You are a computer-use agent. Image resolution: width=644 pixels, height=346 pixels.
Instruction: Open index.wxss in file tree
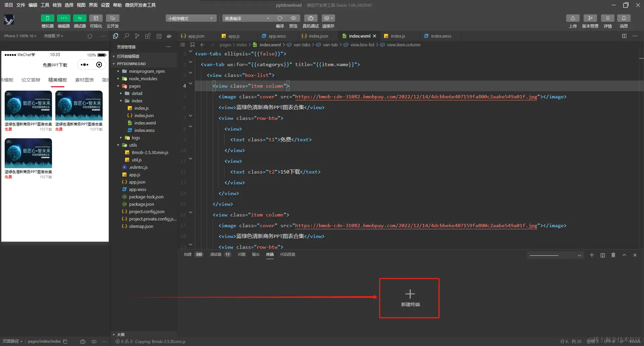(145, 130)
